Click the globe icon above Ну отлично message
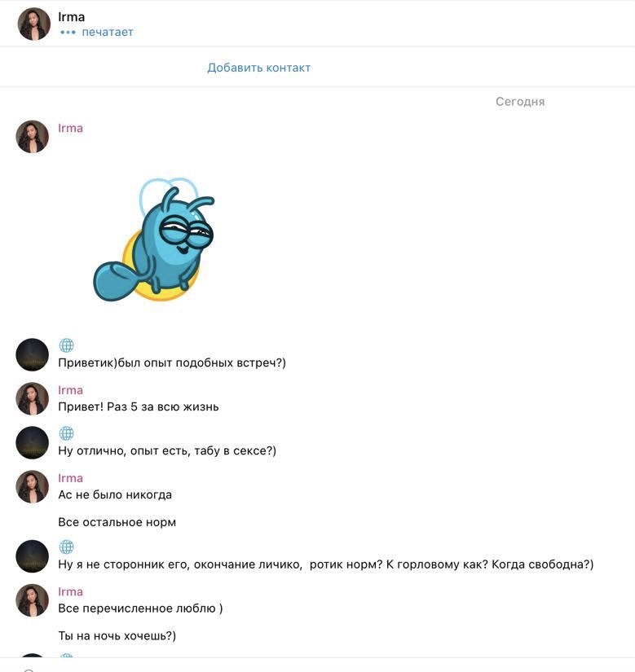 click(67, 433)
